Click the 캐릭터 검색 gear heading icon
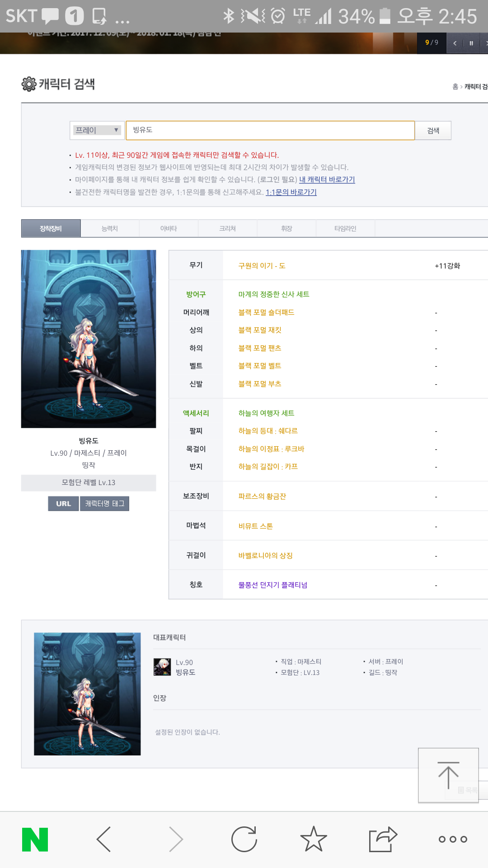This screenshot has height=868, width=488. click(x=29, y=84)
